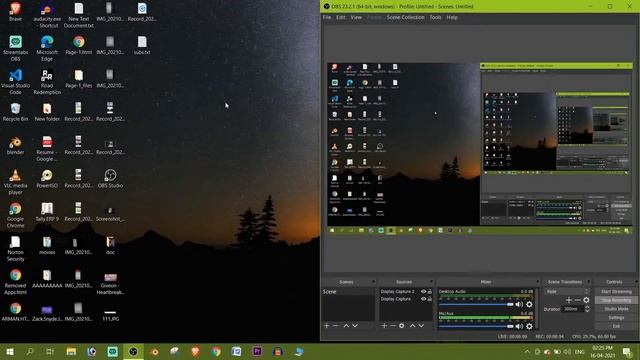Open PowerISO desktop icon
640x360 pixels.
pos(47,179)
